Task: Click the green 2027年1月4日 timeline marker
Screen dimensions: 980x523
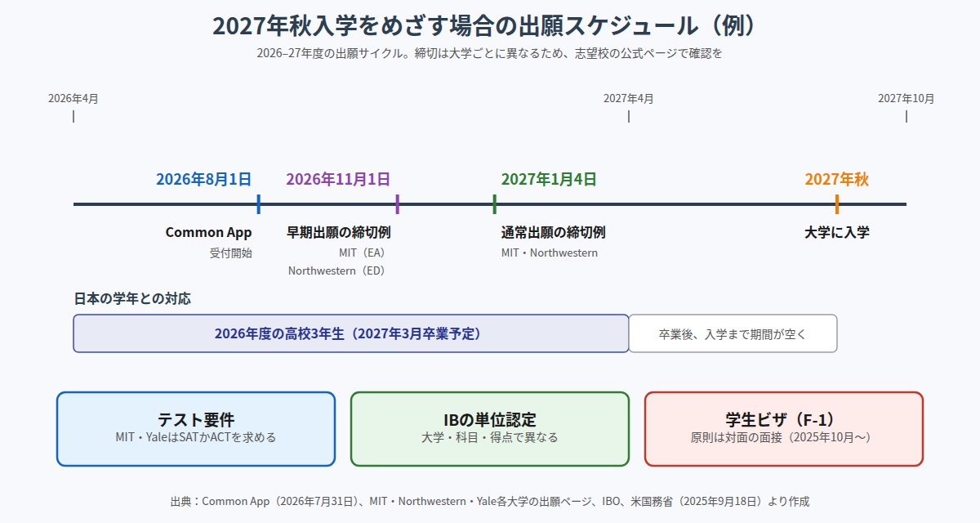Action: [495, 204]
